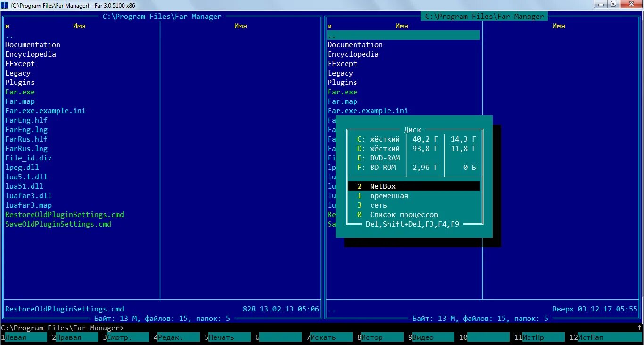Click left panel sort mode letter и
Image resolution: width=644 pixels, height=345 pixels.
pyautogui.click(x=7, y=26)
